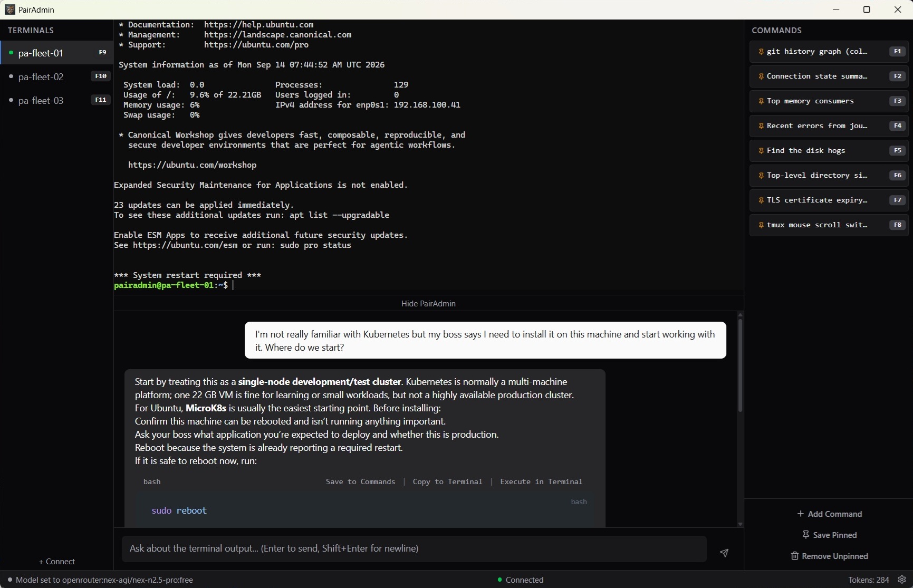Screen dimensions: 913x588
Task: Run the Connection state summary command
Action: 829,76
